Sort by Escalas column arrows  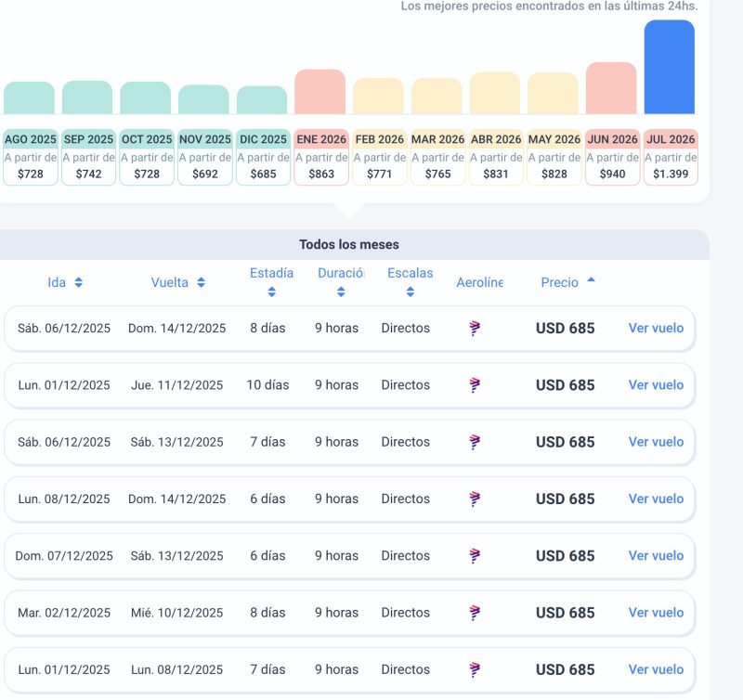click(x=410, y=292)
